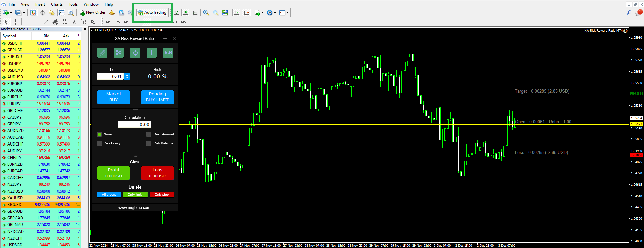The height and width of the screenshot is (248, 644).
Task: Open the periodicity clock dropdown arrow
Action: coord(275,13)
